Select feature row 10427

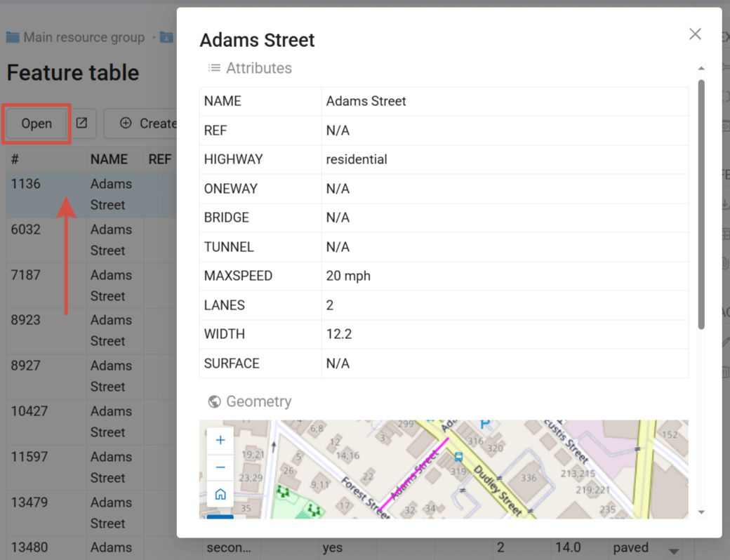click(29, 411)
